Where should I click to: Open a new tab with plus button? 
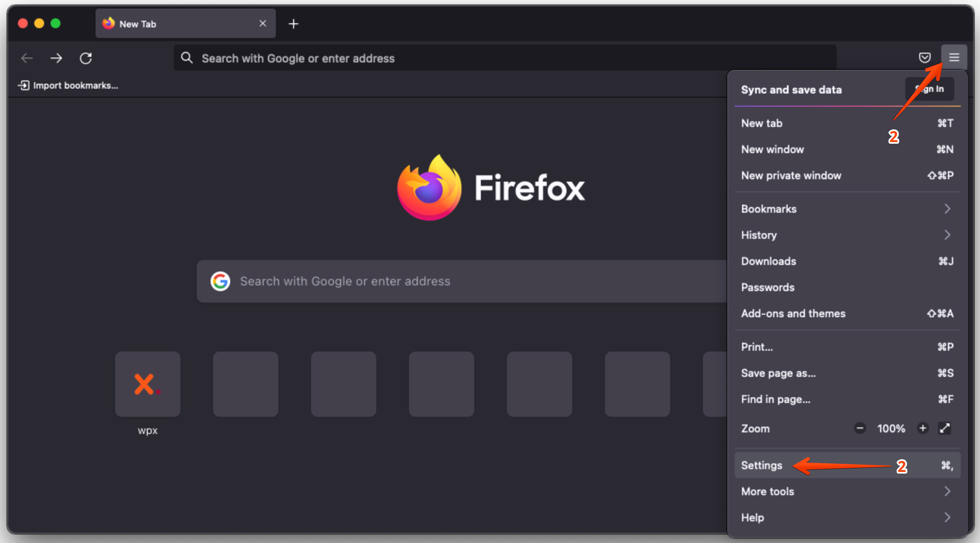click(293, 24)
